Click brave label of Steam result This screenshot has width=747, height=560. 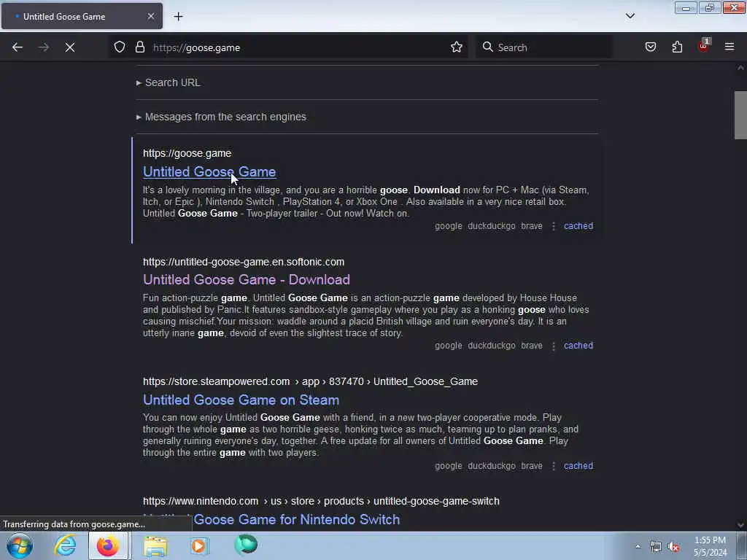pos(532,466)
